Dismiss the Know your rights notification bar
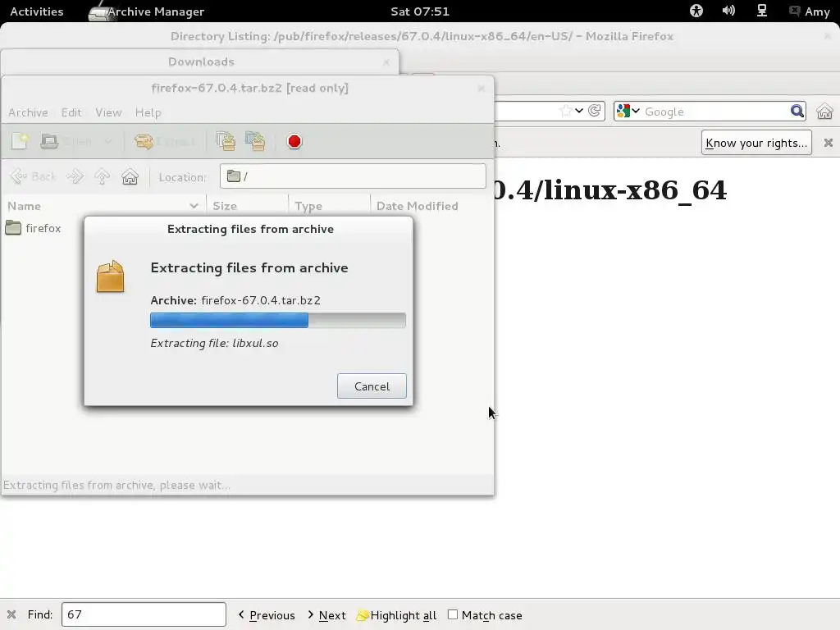 coord(829,143)
